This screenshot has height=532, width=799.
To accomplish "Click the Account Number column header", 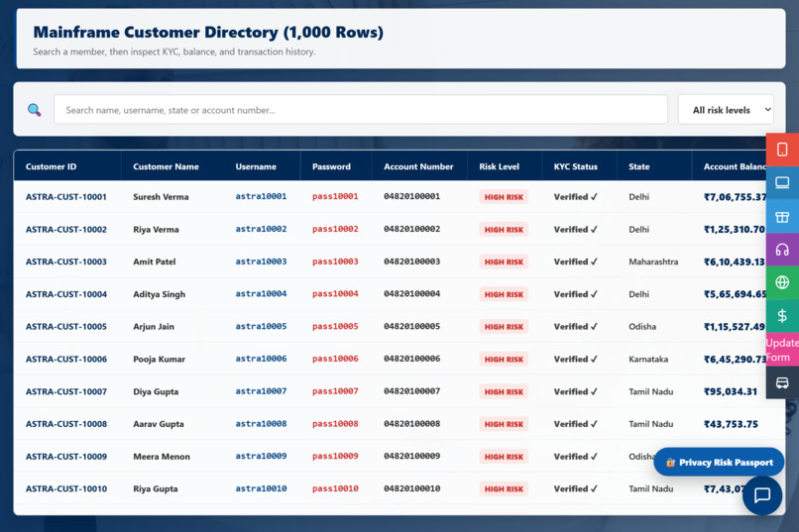I will coord(418,166).
